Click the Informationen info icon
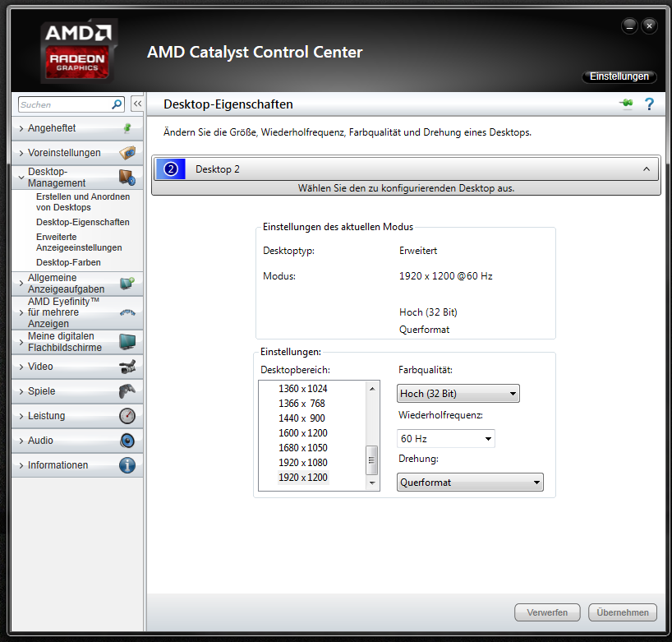Viewport: 672px width, 642px height. (x=127, y=465)
